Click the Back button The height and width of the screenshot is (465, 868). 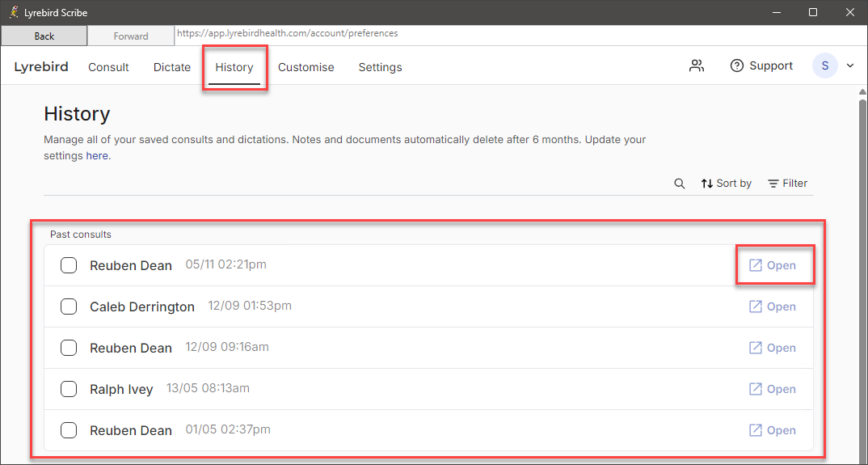pyautogui.click(x=44, y=36)
